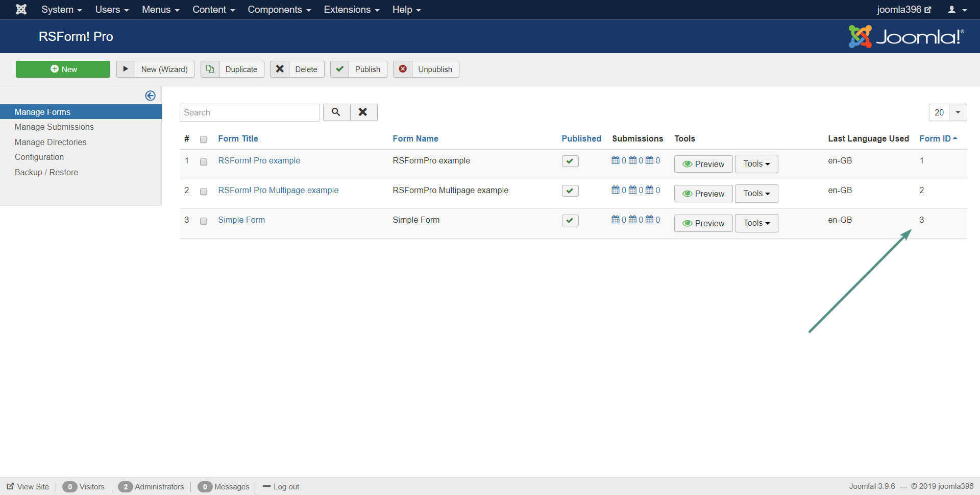Open the Extensions menu

[351, 10]
